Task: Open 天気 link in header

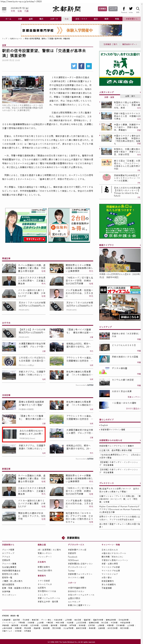Action: coord(13,11)
